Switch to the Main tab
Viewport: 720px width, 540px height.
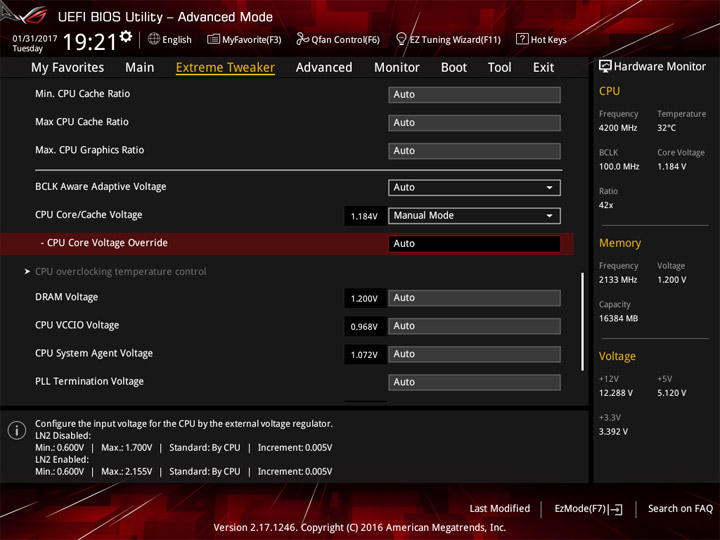(x=140, y=68)
